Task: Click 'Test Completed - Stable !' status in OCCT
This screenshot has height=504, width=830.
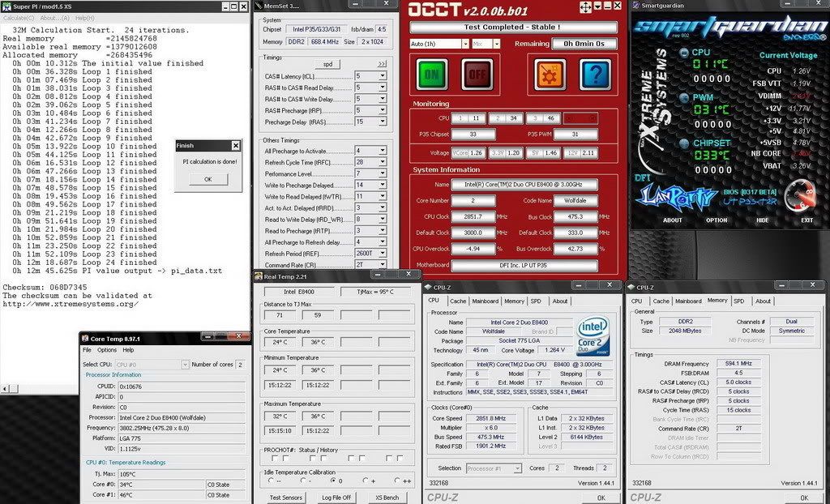Action: click(x=513, y=27)
